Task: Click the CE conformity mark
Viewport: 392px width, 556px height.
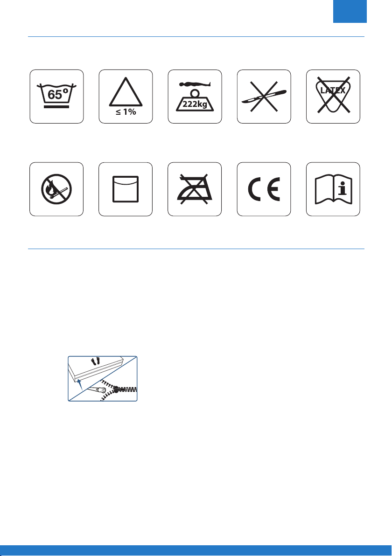Action: (264, 189)
